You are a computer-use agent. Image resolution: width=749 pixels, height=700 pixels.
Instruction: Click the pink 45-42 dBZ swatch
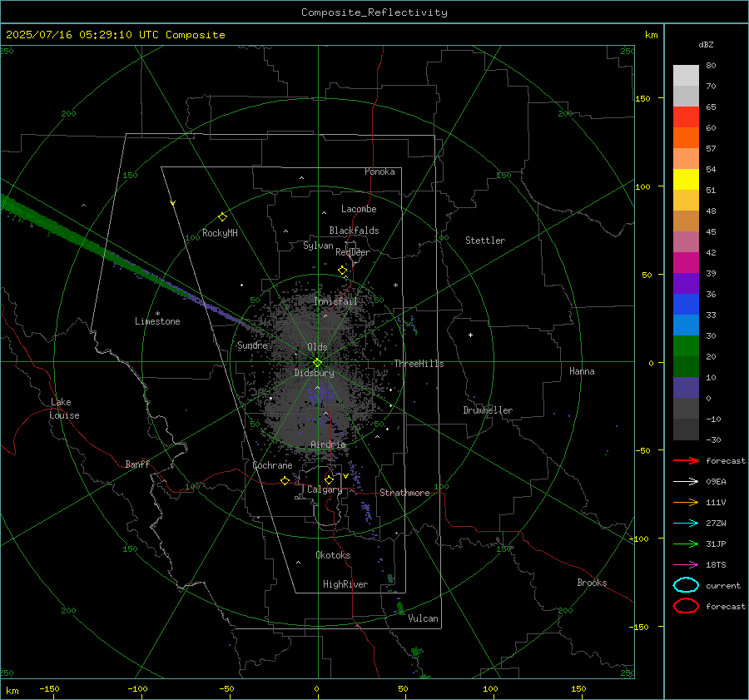coord(686,241)
